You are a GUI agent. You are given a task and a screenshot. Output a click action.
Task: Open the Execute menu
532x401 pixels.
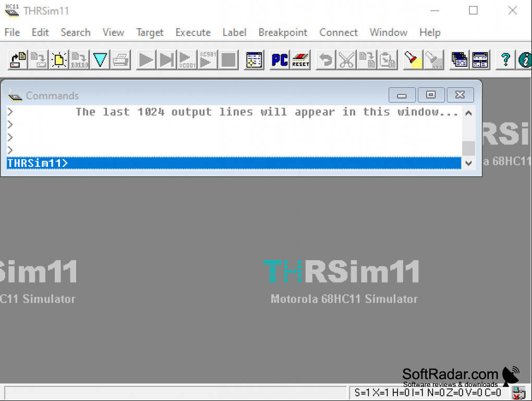coord(193,32)
